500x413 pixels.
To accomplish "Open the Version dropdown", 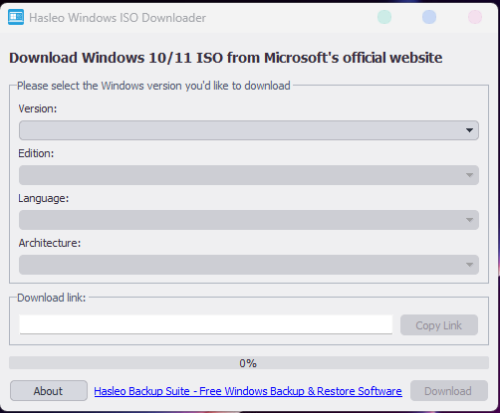I will 249,130.
